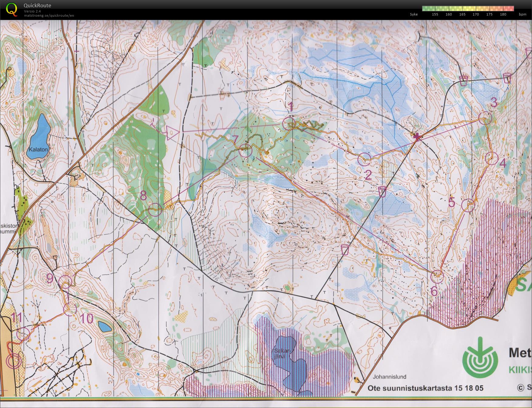This screenshot has width=532, height=408.
Task: Click the Johannislund place name
Action: pos(390,377)
